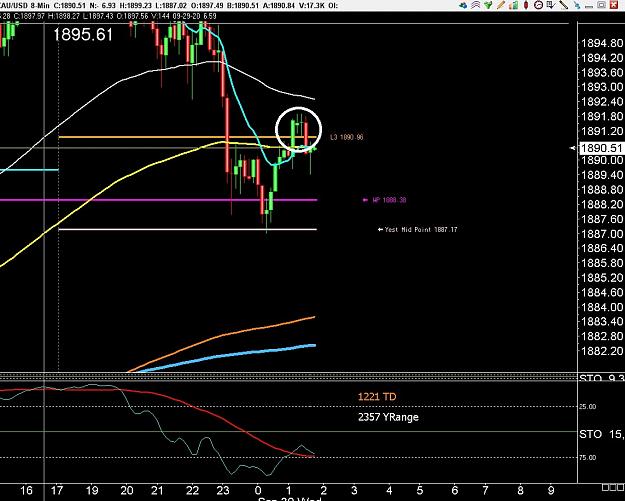Click the large 1895.61 price label

coord(83,35)
